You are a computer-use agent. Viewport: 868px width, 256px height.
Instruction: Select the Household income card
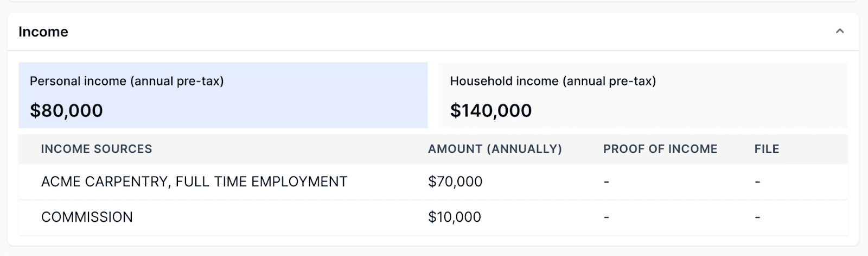point(643,95)
